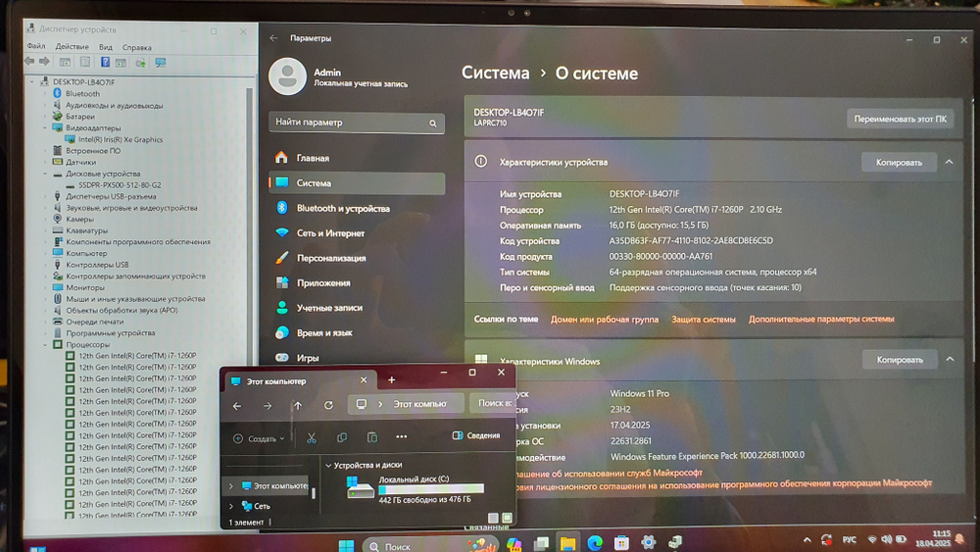Open Действие menu in Device Manager
This screenshot has width=980, height=552.
tap(72, 46)
